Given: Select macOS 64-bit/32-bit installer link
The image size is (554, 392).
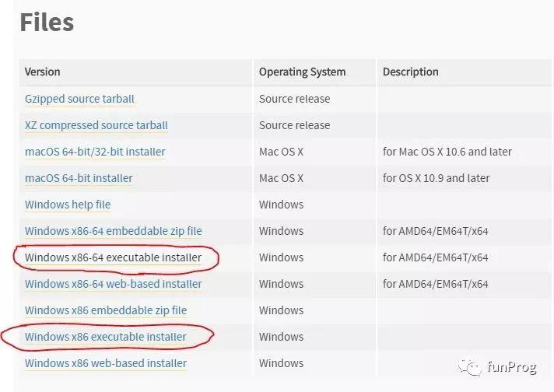Looking at the screenshot, I should pos(95,152).
